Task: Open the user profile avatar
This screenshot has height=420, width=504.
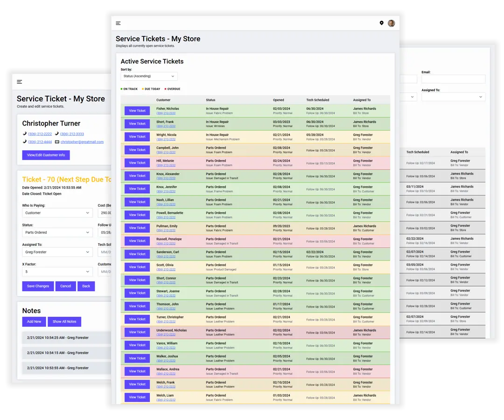Action: 391,23
